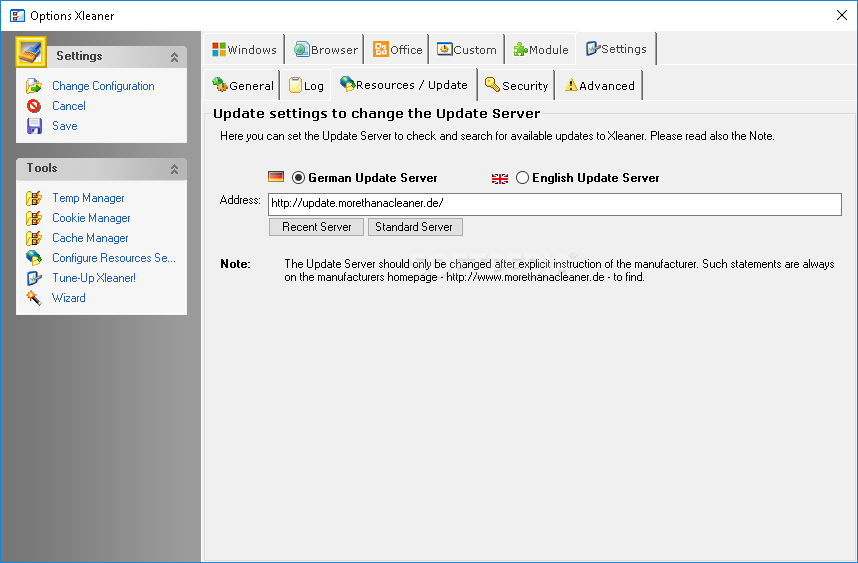
Task: Click the Cancel link
Action: tap(68, 106)
